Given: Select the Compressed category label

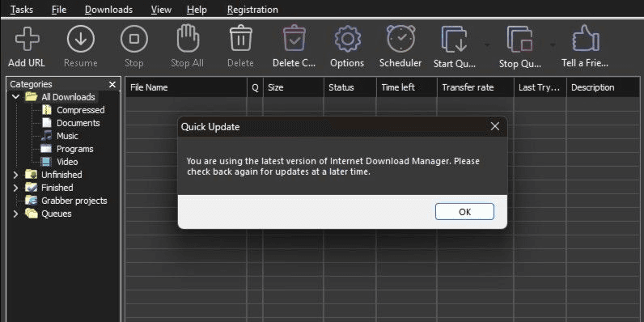Looking at the screenshot, I should tap(81, 110).
